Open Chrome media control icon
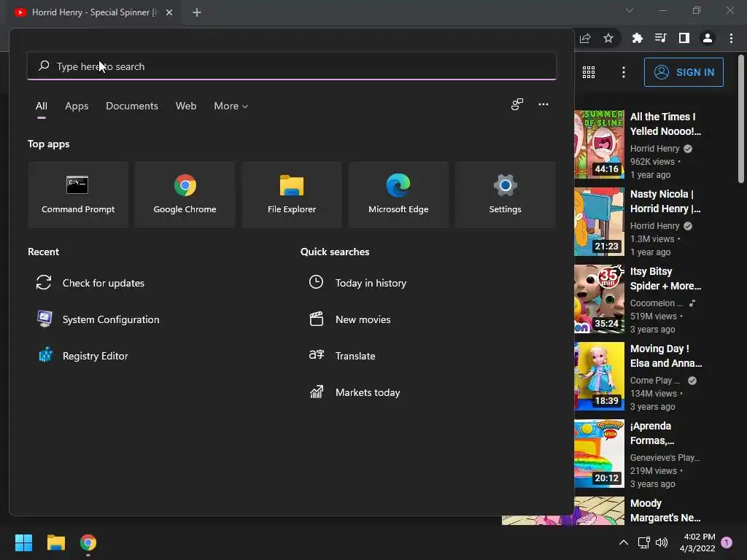 click(660, 38)
